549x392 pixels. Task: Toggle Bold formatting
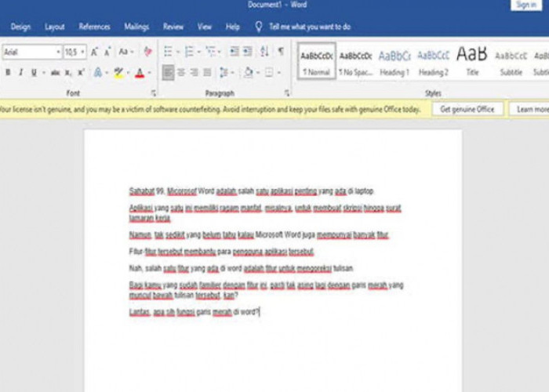coord(8,72)
